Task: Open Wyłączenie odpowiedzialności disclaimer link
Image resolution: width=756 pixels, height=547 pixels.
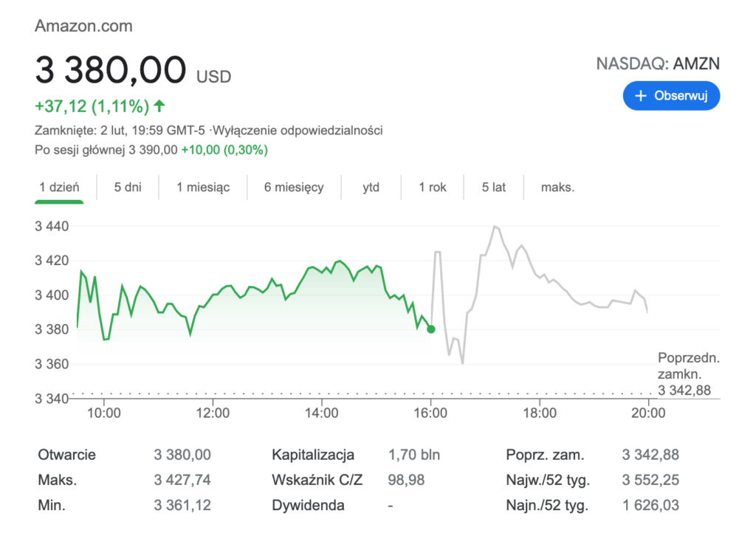Action: pyautogui.click(x=298, y=131)
